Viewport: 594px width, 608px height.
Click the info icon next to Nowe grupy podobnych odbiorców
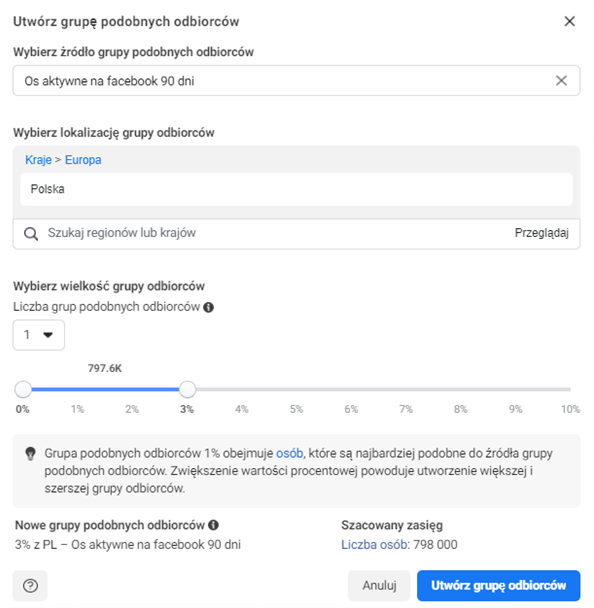point(213,525)
